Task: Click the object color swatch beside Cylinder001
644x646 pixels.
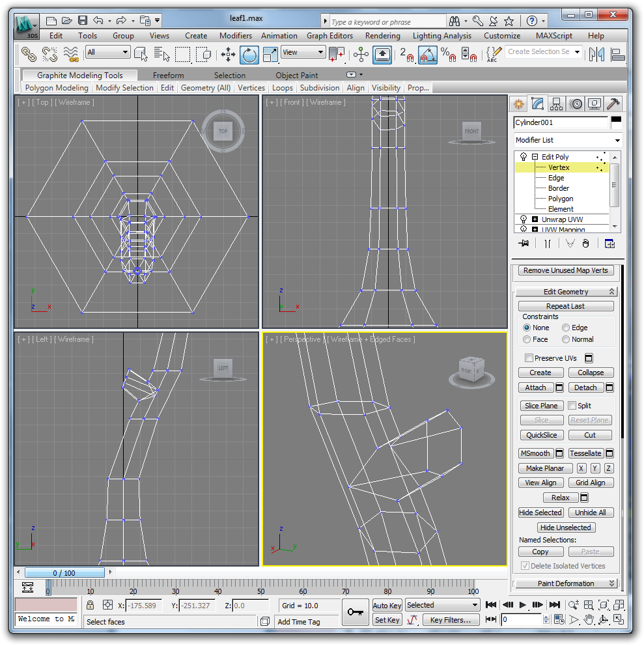Action: coord(615,122)
